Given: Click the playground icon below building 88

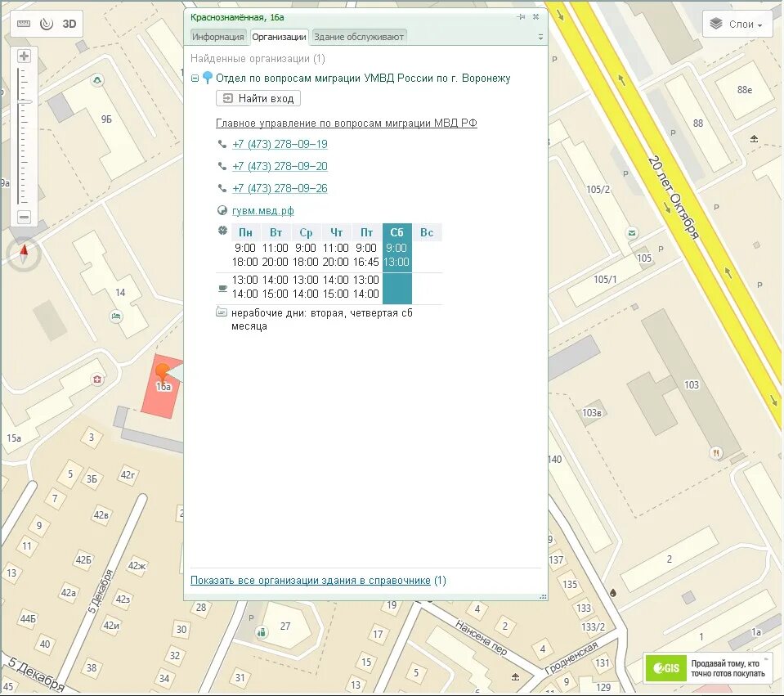Looking at the screenshot, I should click(754, 138).
